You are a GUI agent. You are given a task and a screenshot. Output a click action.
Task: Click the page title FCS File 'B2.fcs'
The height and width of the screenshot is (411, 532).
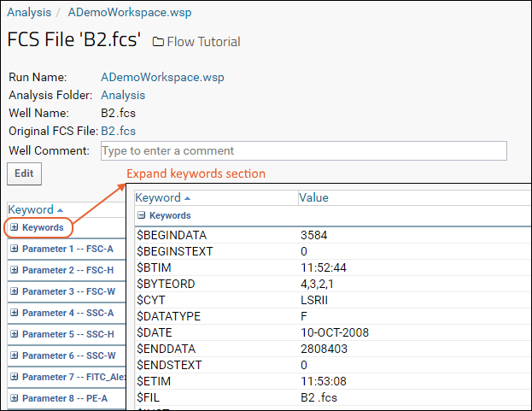74,39
